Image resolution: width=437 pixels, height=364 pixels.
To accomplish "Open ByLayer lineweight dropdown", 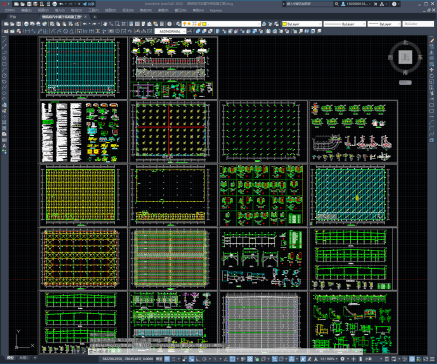I will coord(384,24).
